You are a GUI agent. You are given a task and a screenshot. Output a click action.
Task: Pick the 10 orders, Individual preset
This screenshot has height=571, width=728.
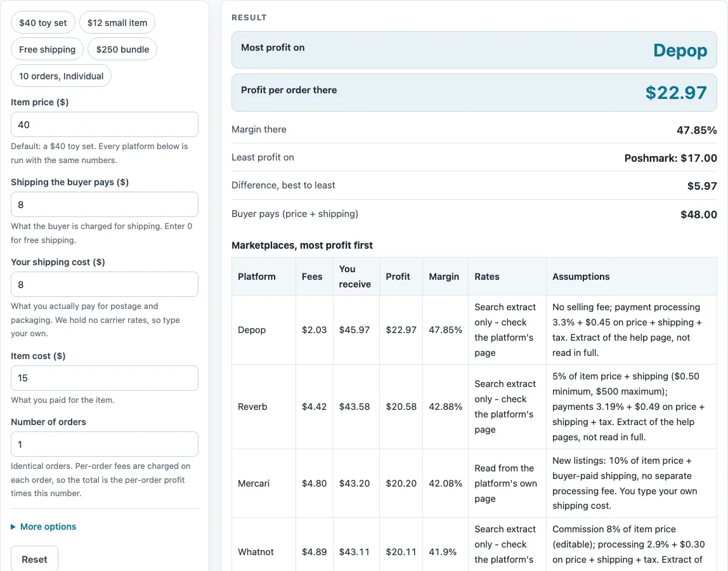point(61,75)
